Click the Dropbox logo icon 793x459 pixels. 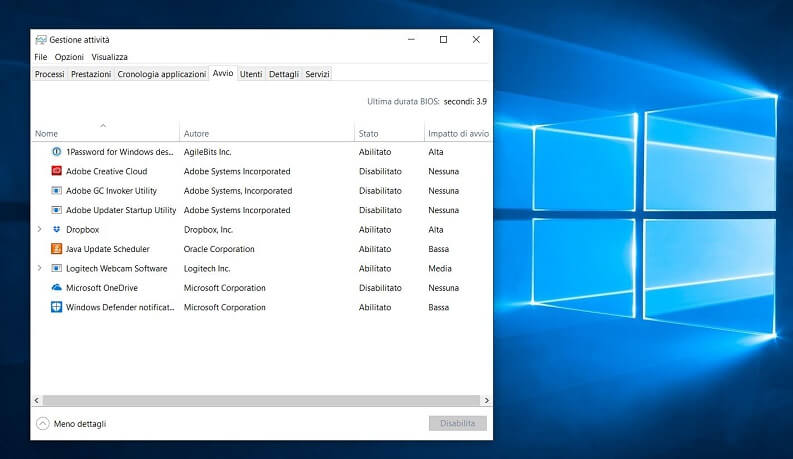(57, 230)
